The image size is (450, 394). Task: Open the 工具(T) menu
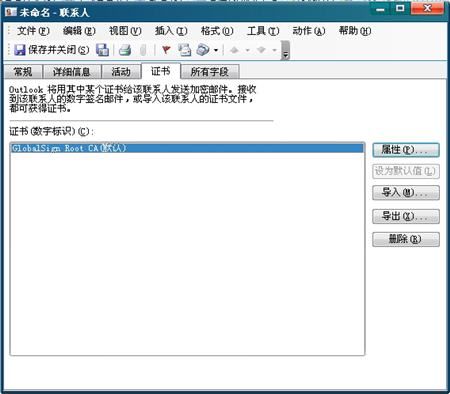[x=263, y=31]
